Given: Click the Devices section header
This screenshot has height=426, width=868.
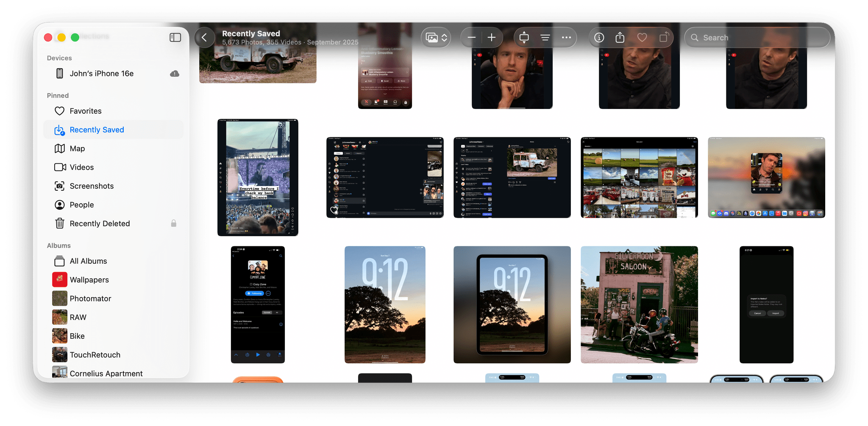Looking at the screenshot, I should [x=59, y=58].
